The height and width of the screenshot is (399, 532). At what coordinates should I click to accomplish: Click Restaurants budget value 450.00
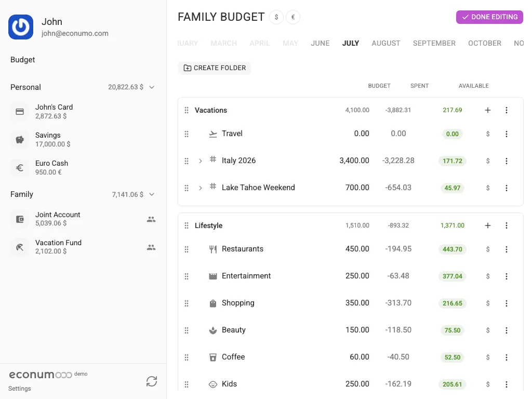tap(357, 249)
